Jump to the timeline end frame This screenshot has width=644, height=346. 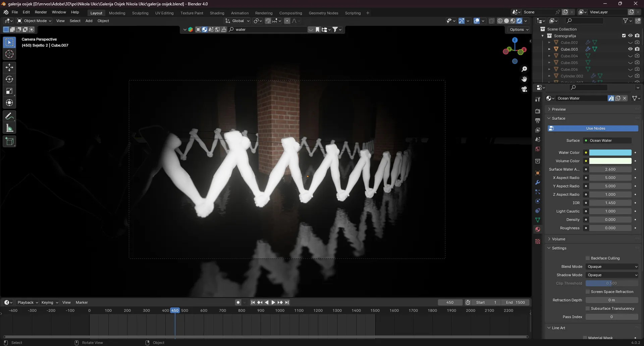pyautogui.click(x=287, y=302)
